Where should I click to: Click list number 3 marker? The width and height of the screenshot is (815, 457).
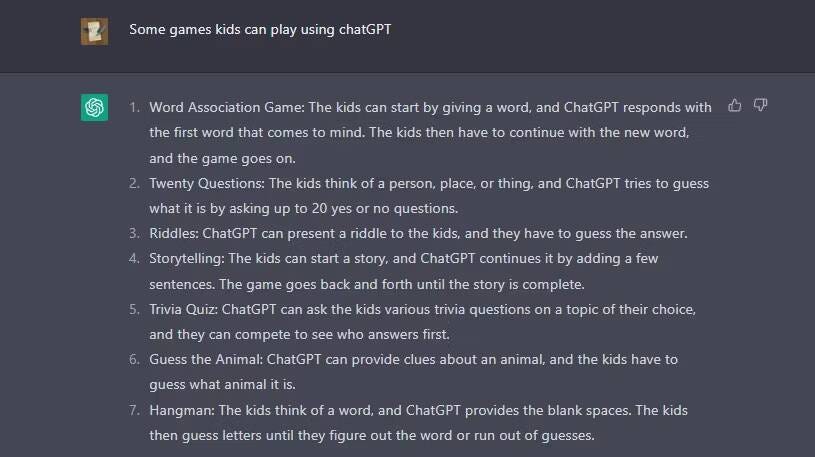coord(135,233)
